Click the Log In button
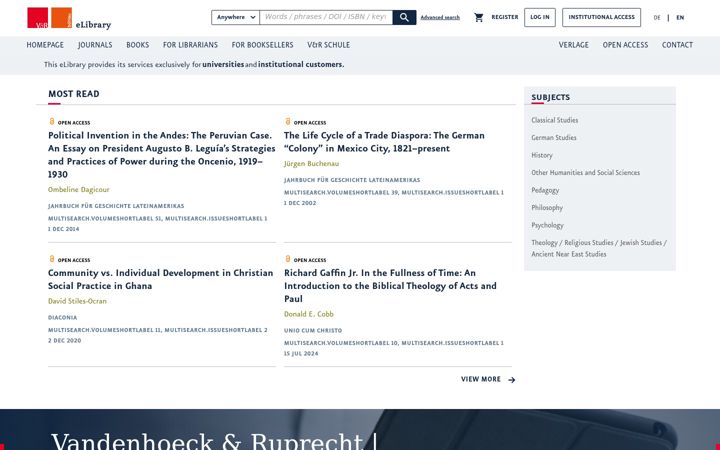The height and width of the screenshot is (450, 720). pyautogui.click(x=540, y=17)
